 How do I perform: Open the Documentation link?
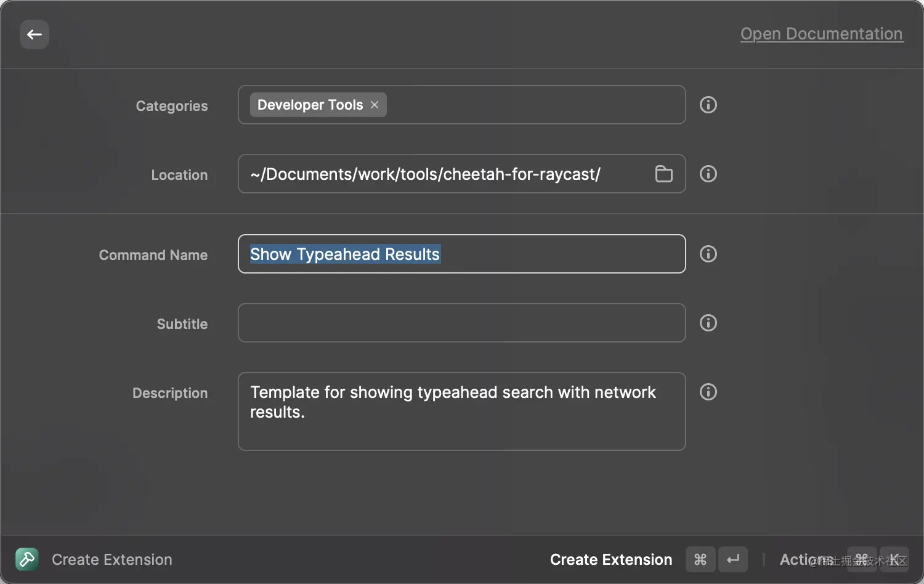click(821, 34)
